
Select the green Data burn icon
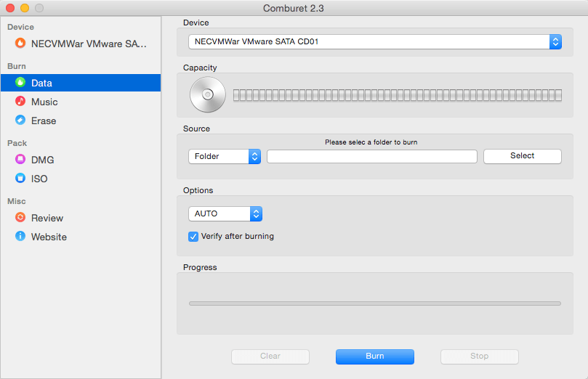pos(20,82)
